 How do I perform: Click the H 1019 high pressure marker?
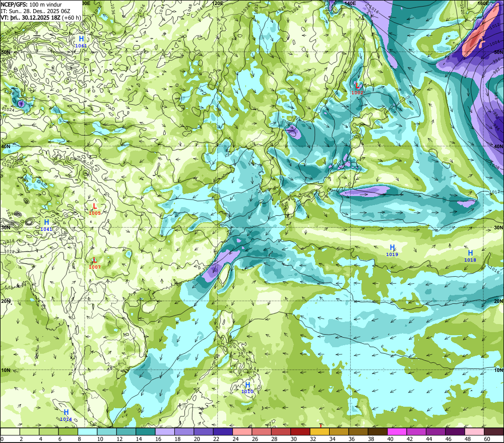392,250
